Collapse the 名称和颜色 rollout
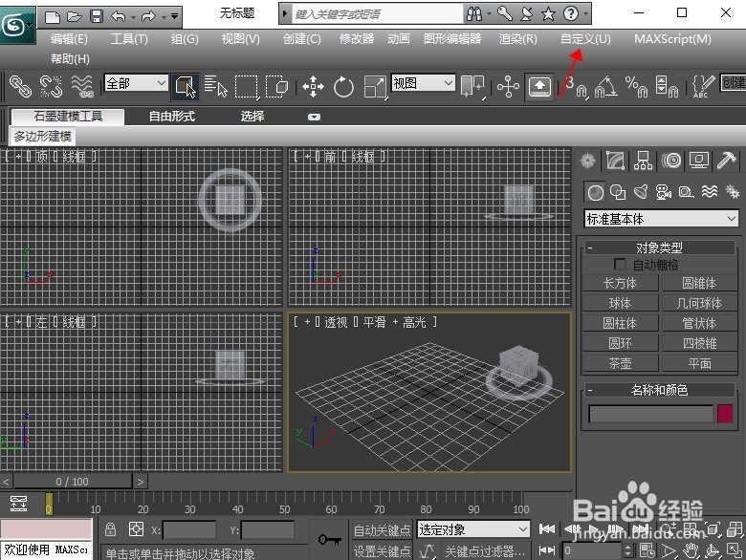Screen dimensions: 746x560 (659, 390)
